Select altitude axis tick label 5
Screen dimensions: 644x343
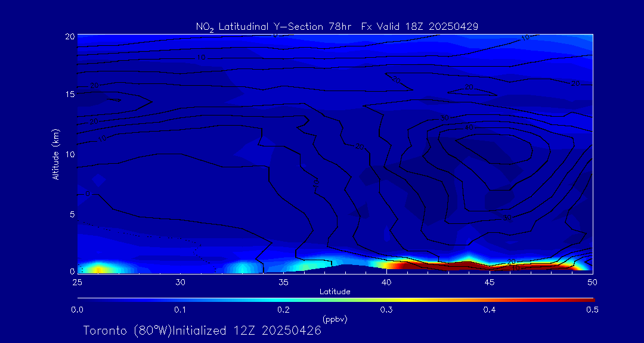point(72,214)
